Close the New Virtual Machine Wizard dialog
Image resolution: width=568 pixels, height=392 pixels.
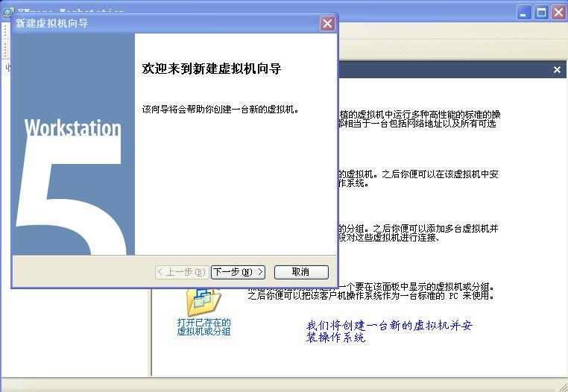327,24
